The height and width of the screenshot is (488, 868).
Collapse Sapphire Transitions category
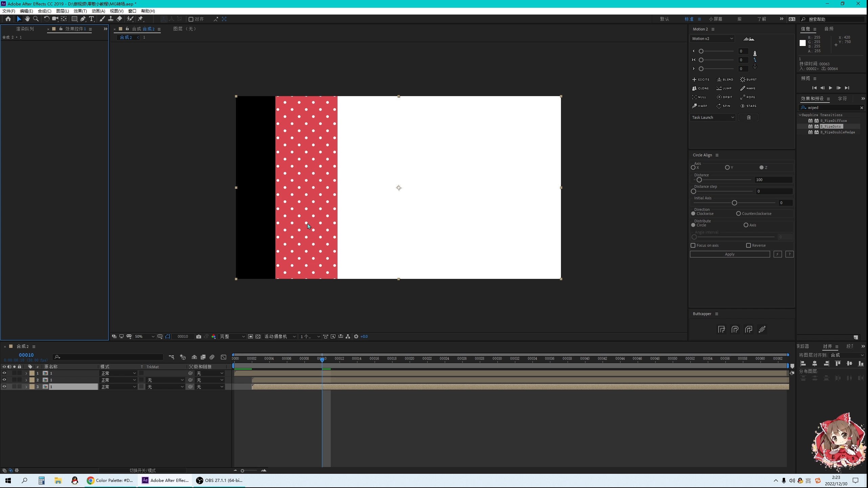click(800, 115)
